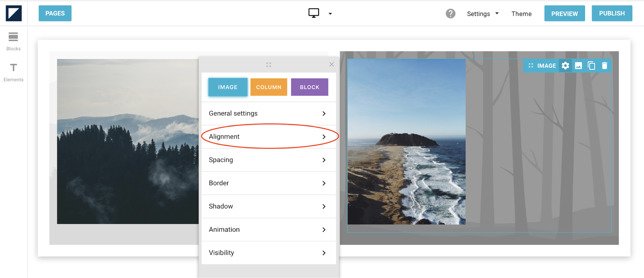Duplicate the image using copy icon
This screenshot has width=644, height=278.
pos(591,66)
